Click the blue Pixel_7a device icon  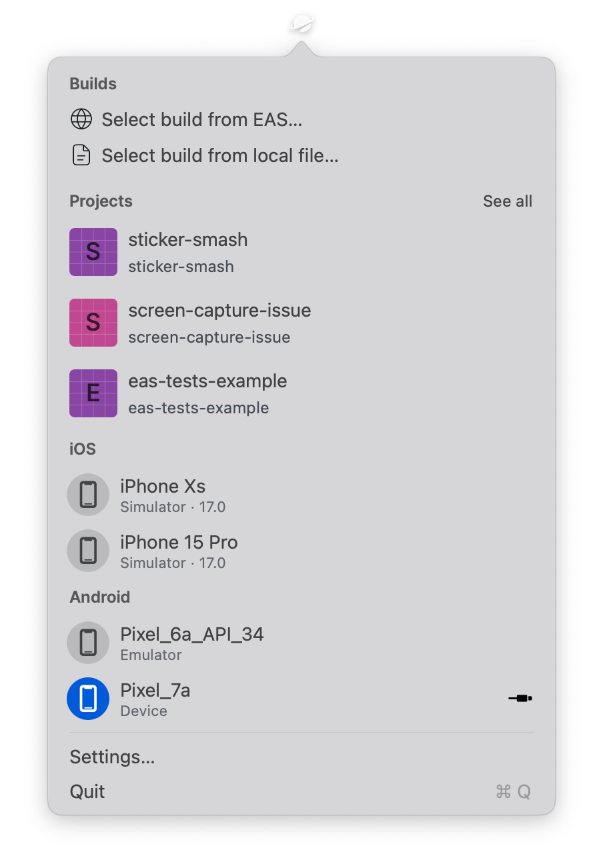point(88,699)
